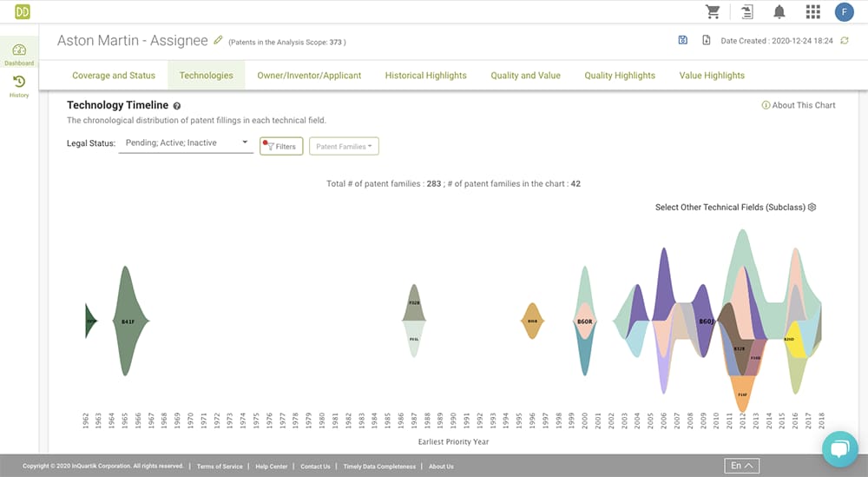868x477 pixels.
Task: Open About Us footer link
Action: [441, 467]
